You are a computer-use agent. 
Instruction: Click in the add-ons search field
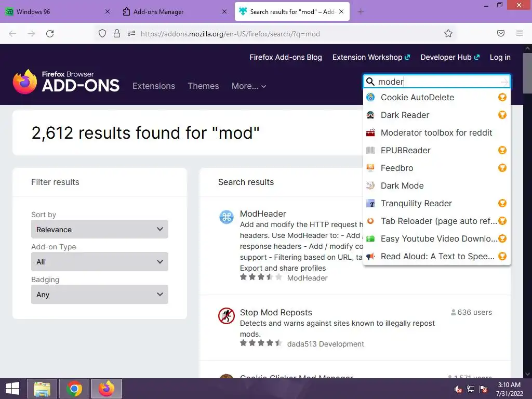point(436,82)
